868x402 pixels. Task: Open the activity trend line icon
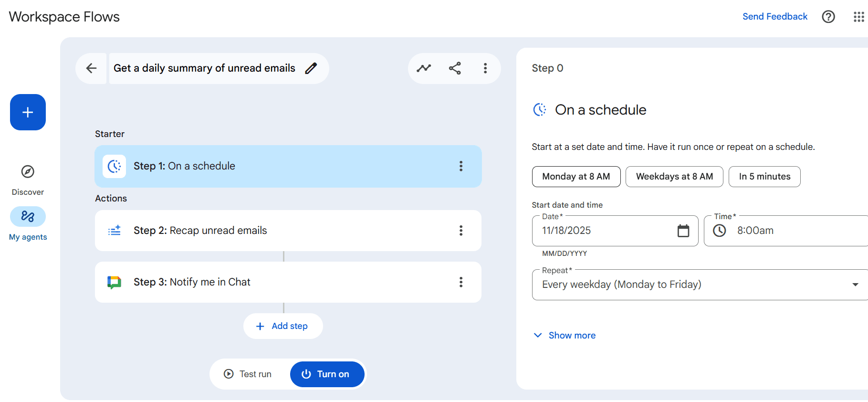coord(424,68)
